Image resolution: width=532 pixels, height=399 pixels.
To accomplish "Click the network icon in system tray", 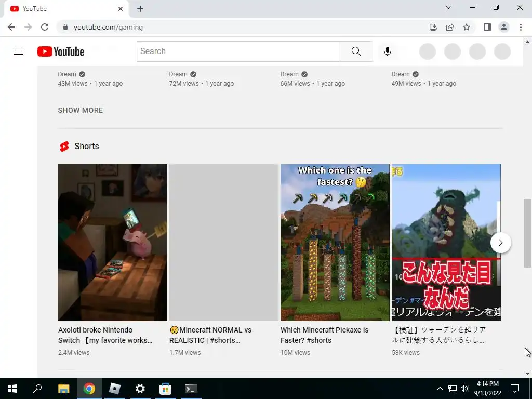I will (x=453, y=389).
